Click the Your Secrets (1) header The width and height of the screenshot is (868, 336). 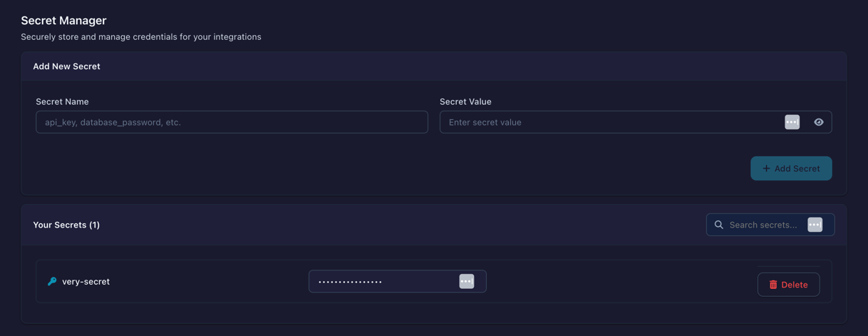[66, 225]
